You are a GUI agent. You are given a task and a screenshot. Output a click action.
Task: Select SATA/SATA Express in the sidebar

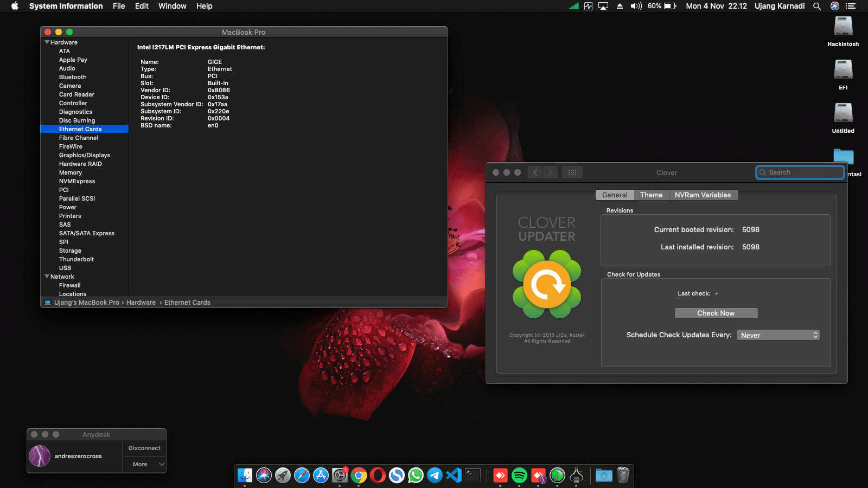(87, 233)
